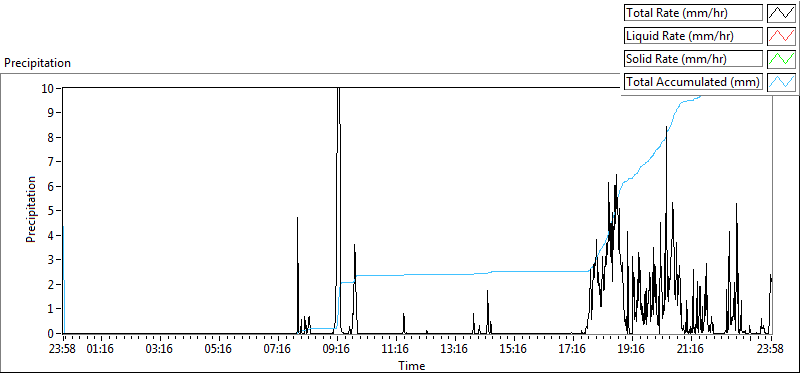Click the x-axis end time 23:58 on the right

tap(769, 350)
